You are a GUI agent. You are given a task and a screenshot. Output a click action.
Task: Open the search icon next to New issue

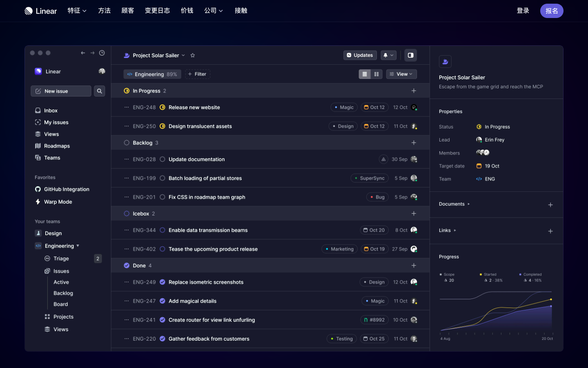coord(99,91)
